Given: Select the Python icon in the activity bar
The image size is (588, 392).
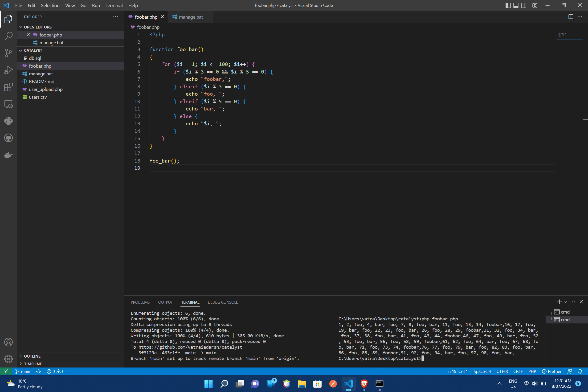Looking at the screenshot, I should tap(8, 121).
